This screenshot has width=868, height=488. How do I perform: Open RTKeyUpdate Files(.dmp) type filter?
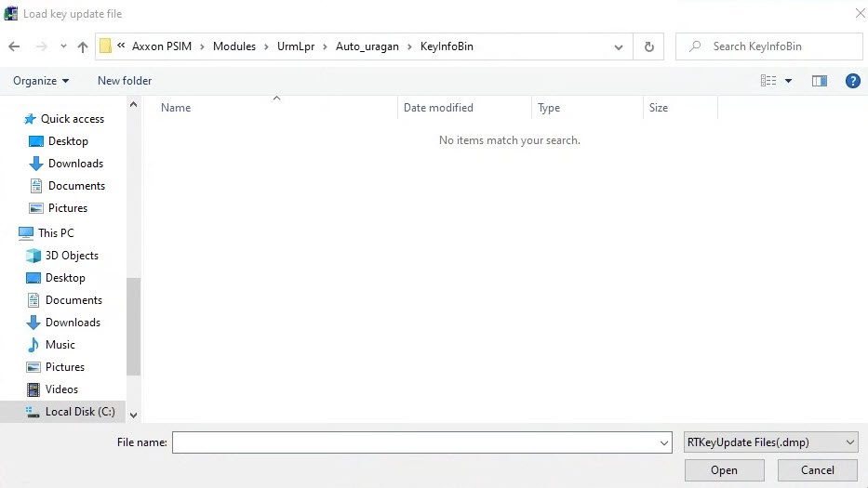pos(770,442)
